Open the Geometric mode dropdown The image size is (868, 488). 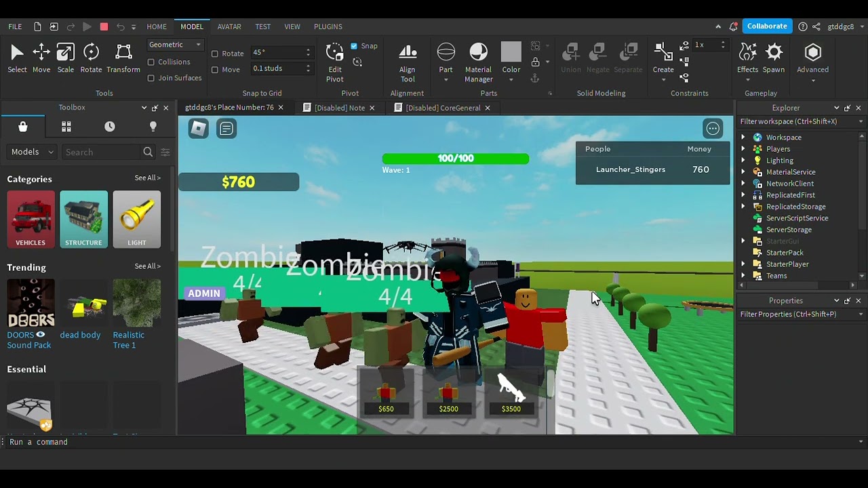click(175, 45)
